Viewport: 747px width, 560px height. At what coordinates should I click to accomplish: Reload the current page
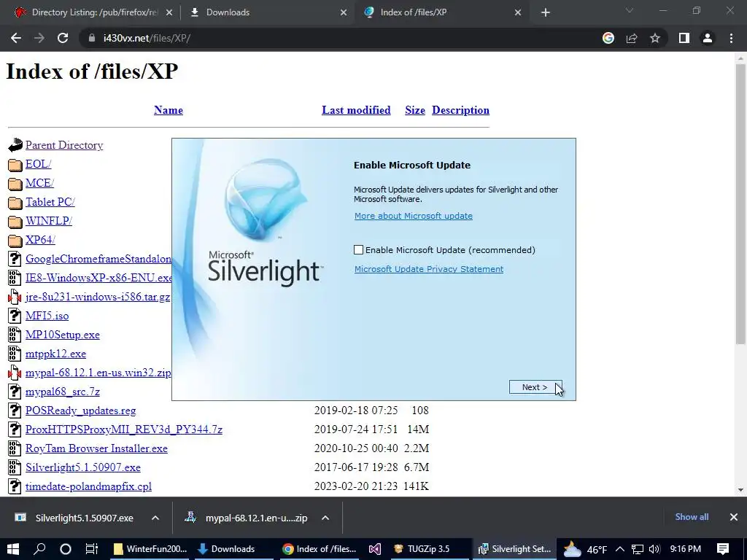(63, 38)
